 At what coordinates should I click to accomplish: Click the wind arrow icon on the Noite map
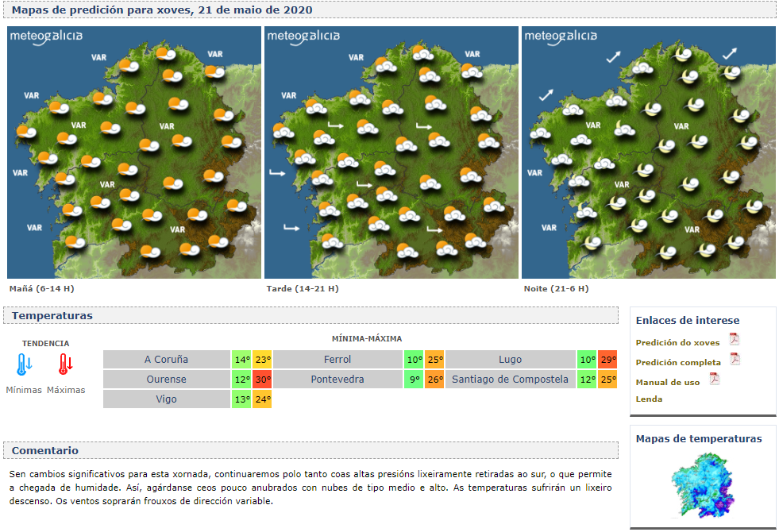click(614, 57)
